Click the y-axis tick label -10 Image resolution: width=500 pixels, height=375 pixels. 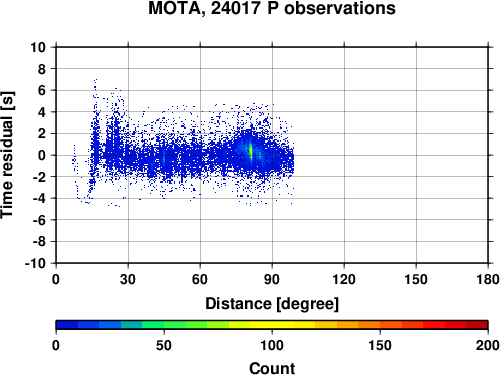click(x=35, y=263)
